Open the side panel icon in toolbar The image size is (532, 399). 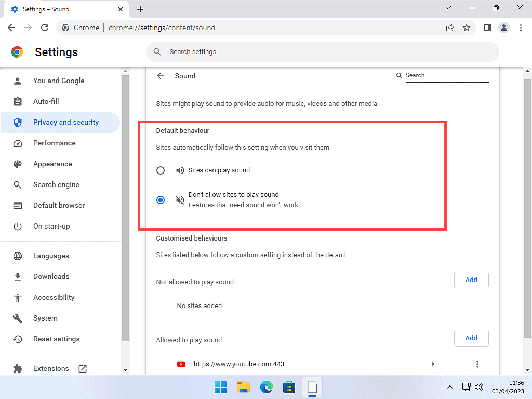click(x=487, y=28)
